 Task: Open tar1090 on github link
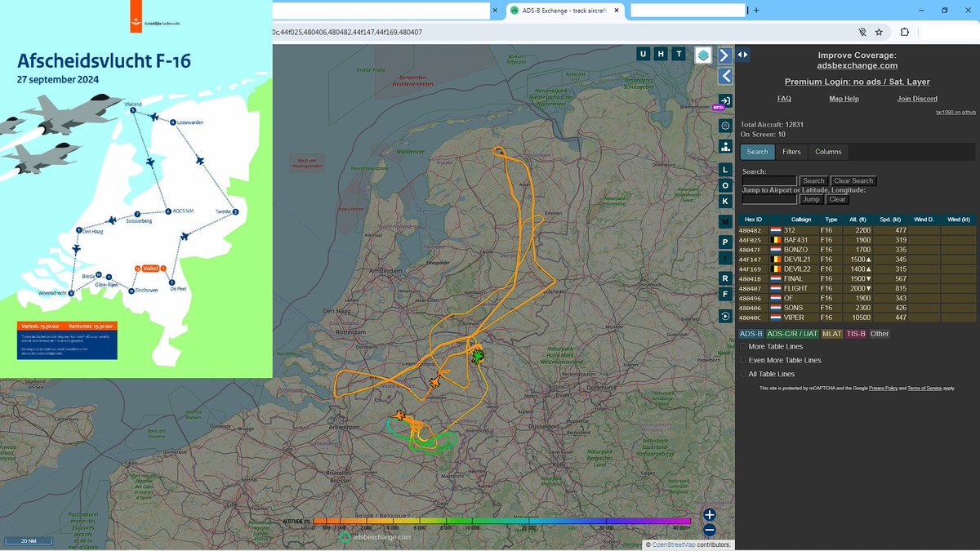click(955, 111)
